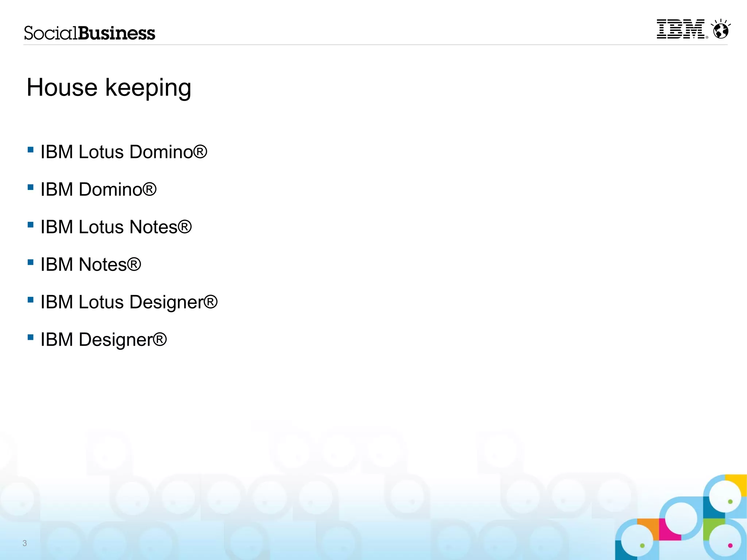Select the bullet text IBM Domino®

coord(98,189)
